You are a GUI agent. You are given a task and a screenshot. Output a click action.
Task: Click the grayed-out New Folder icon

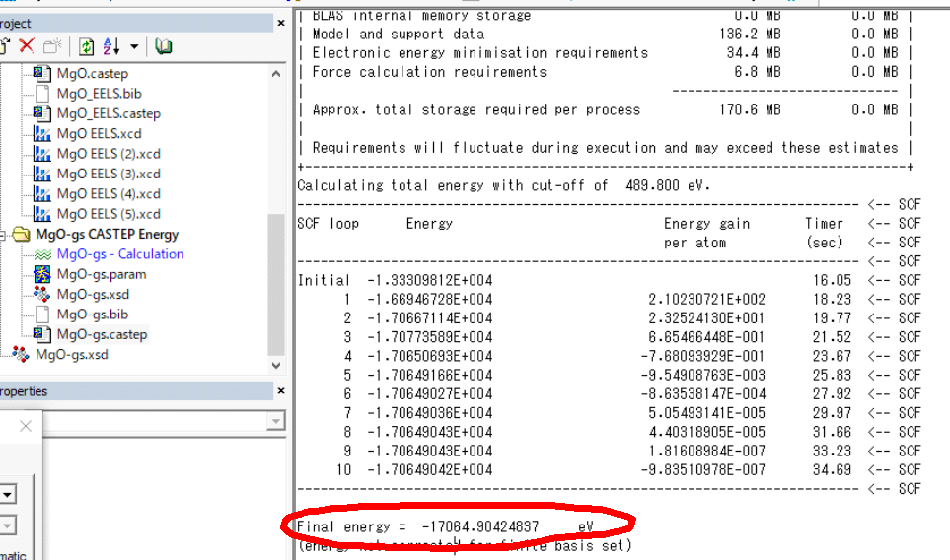click(x=52, y=46)
